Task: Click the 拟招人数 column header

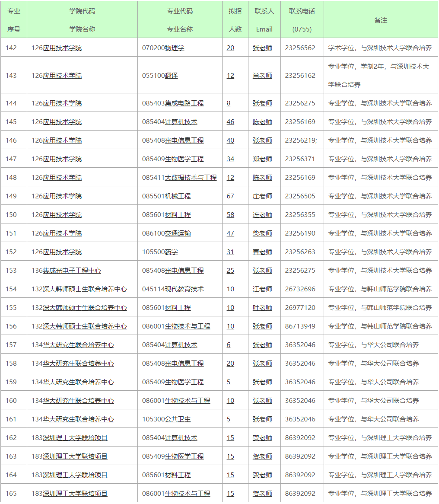Action: click(x=235, y=19)
